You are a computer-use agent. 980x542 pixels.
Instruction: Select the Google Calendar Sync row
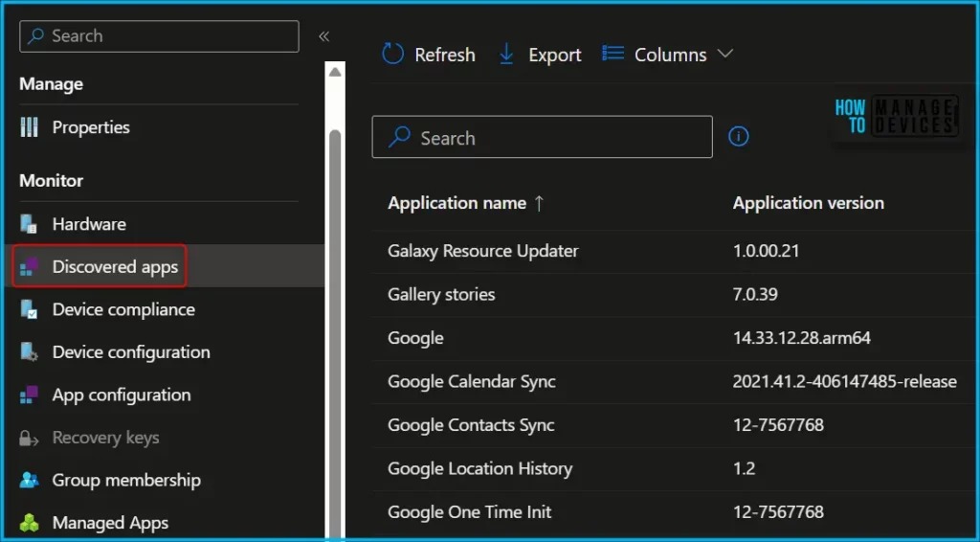[673, 381]
